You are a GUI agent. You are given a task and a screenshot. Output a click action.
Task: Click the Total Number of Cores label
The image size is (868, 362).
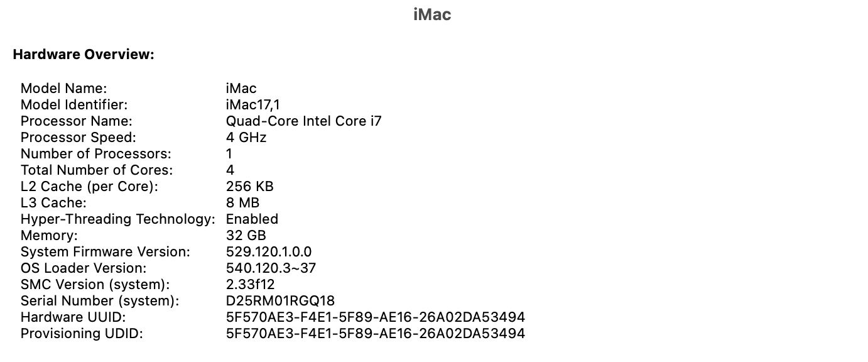pyautogui.click(x=97, y=170)
